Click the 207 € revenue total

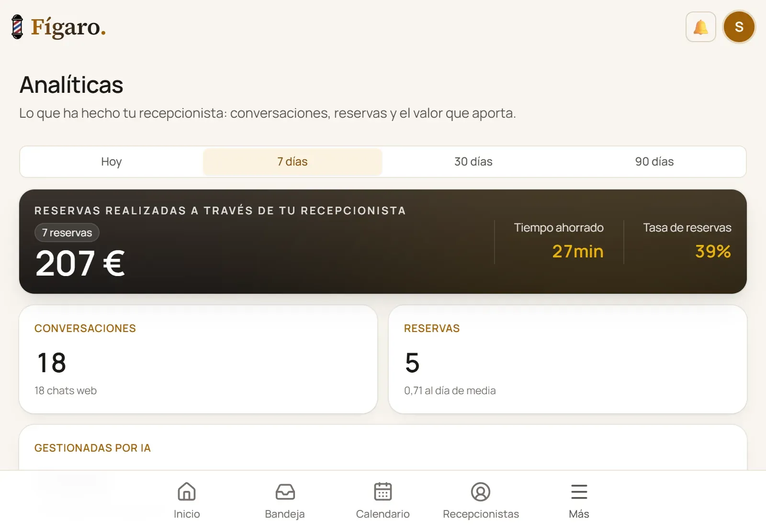[x=80, y=263]
